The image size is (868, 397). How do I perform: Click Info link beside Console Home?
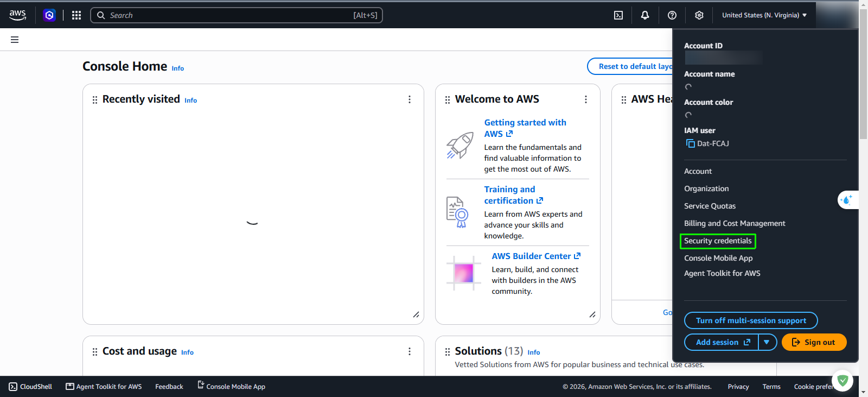click(x=178, y=68)
